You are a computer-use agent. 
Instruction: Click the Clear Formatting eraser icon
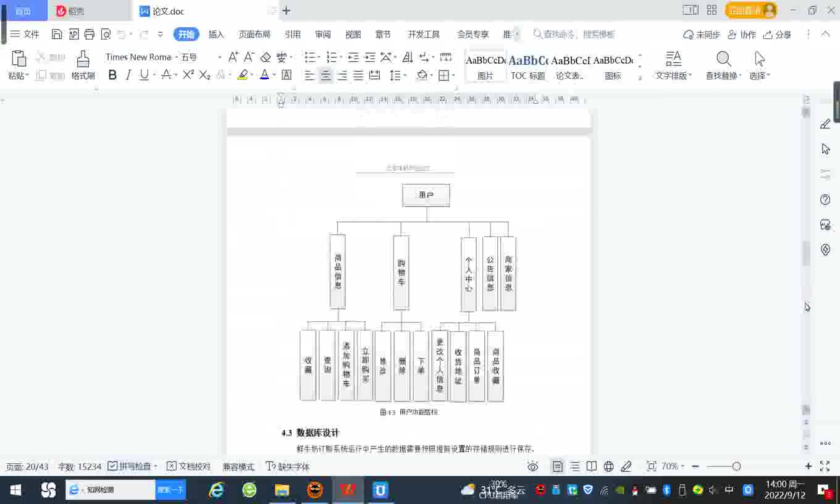coord(266,57)
